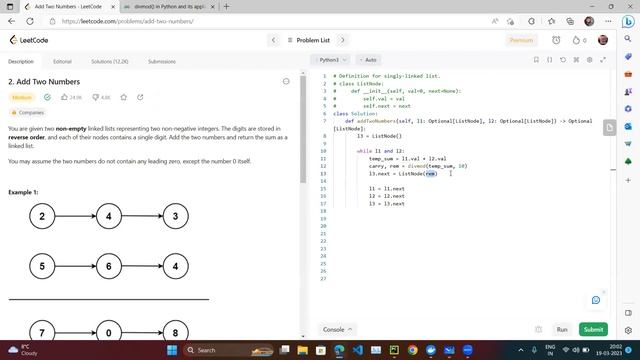640x360 pixels.
Task: Open Edge sidebar settings gear
Action: pyautogui.click(x=628, y=330)
